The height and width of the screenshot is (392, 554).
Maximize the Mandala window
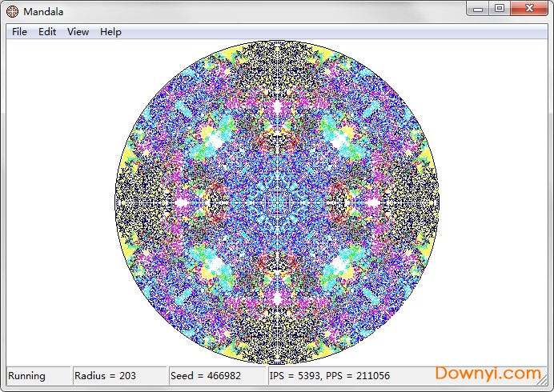(x=500, y=9)
